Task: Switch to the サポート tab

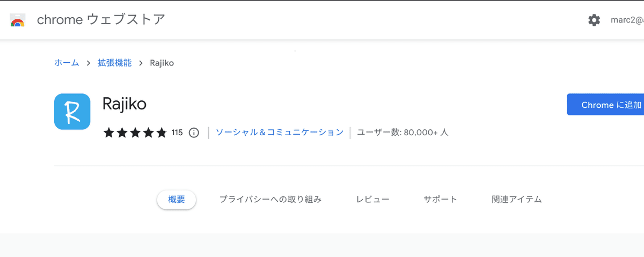Action: (440, 200)
